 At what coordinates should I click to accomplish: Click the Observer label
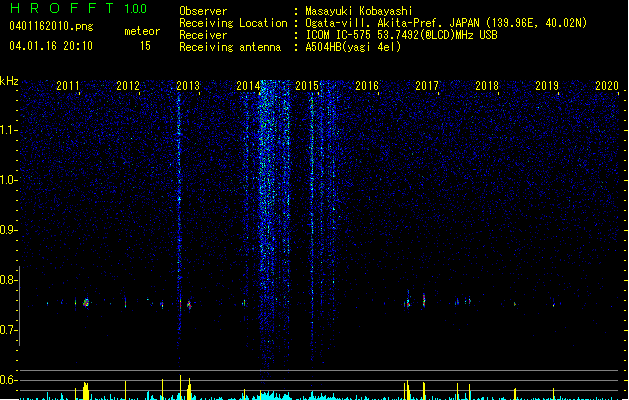pos(203,11)
